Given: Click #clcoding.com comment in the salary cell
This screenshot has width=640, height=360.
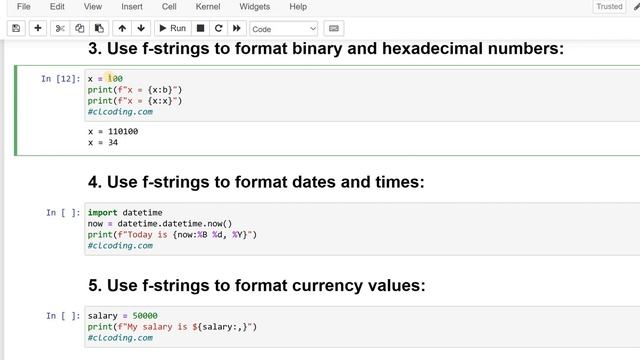Looking at the screenshot, I should coord(120,338).
